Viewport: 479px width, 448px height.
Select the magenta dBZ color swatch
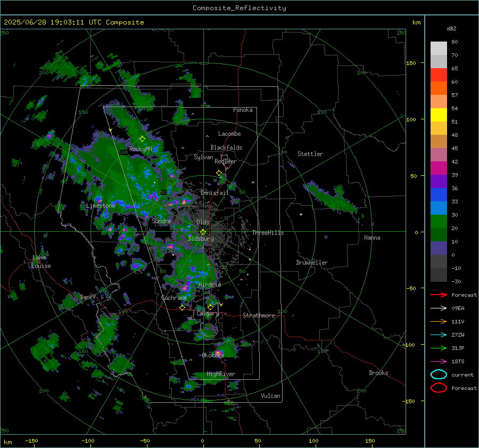tap(439, 168)
